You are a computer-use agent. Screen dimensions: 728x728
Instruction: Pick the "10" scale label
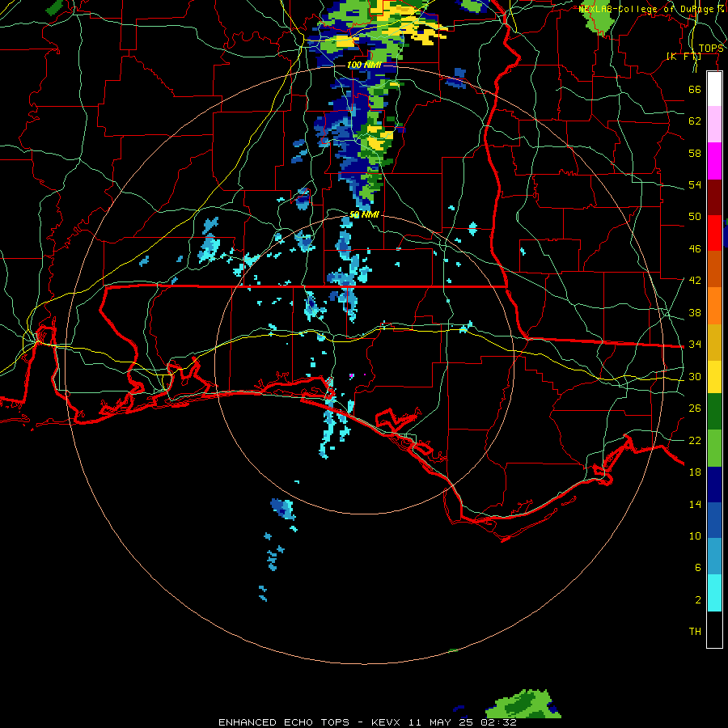point(695,535)
